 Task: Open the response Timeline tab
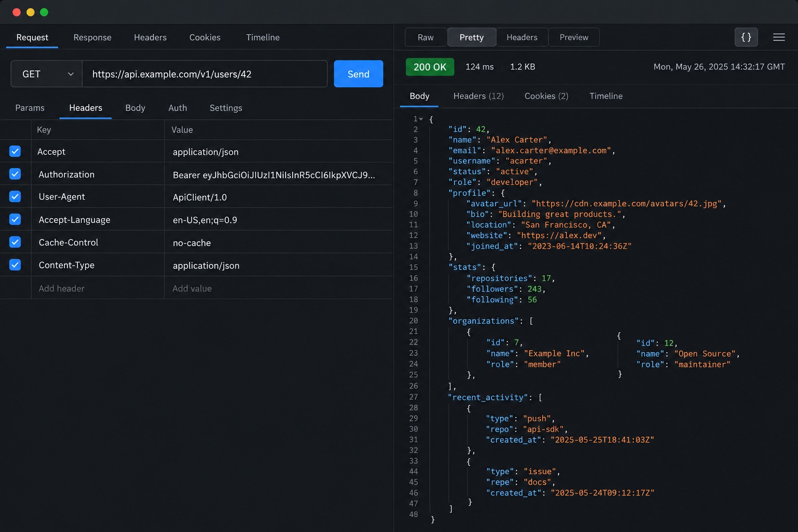pos(606,96)
